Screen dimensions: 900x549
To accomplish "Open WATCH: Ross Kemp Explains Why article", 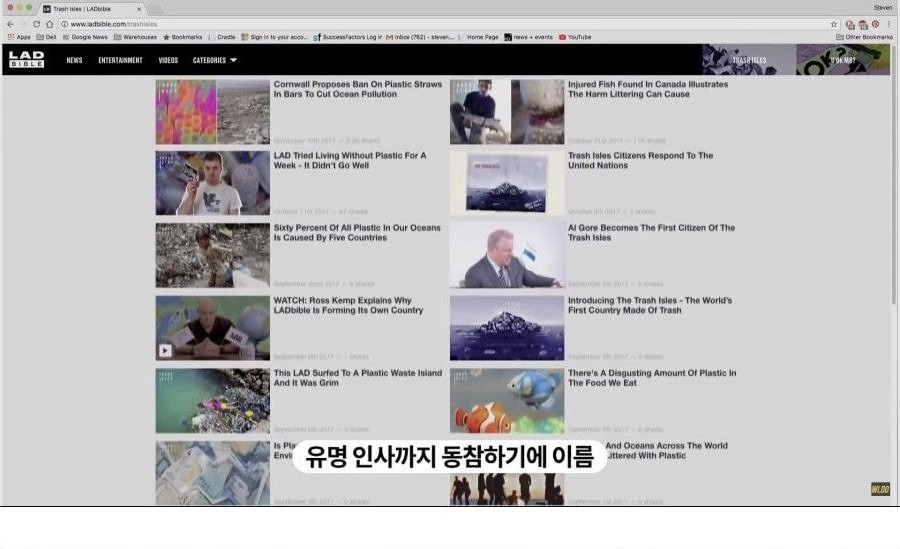I will pyautogui.click(x=348, y=305).
